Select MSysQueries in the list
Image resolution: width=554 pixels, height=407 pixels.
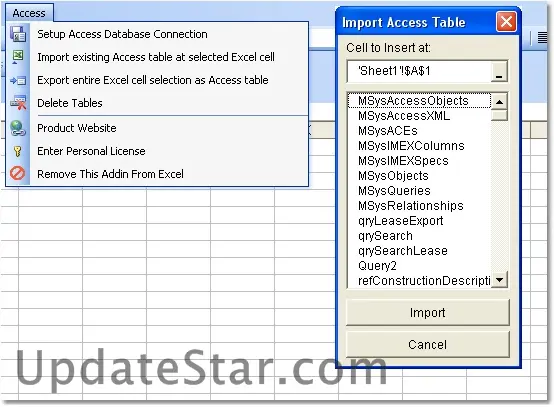click(x=419, y=191)
